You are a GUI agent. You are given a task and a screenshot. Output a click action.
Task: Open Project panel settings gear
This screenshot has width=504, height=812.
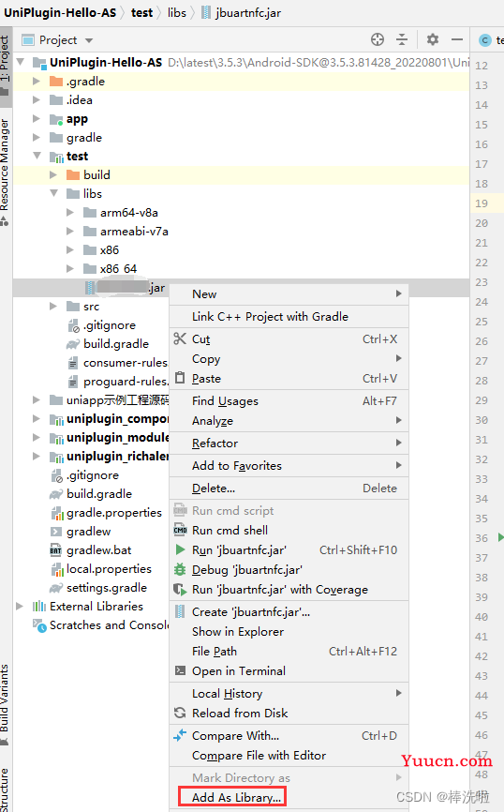(x=433, y=39)
